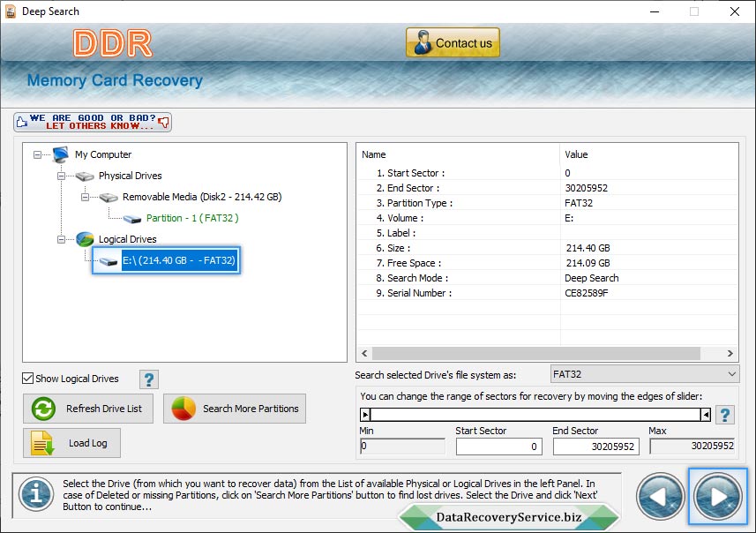
Task: Collapse the Removable Media Disk2 node
Action: (85, 198)
